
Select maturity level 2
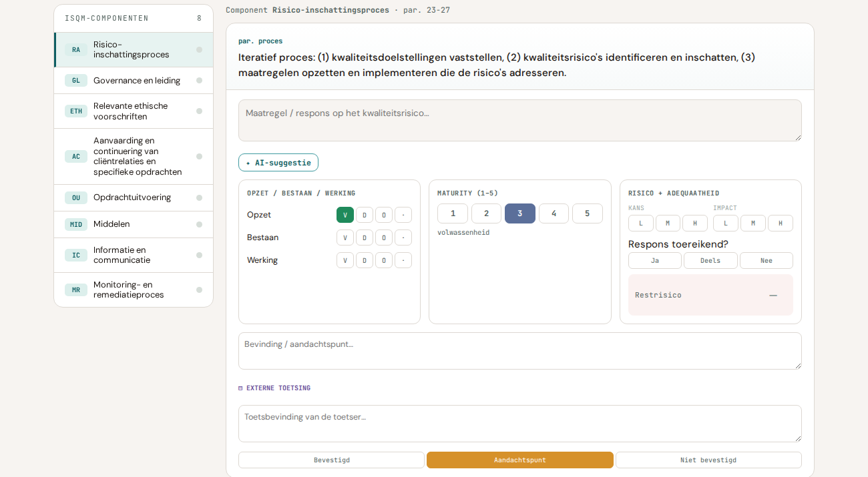tap(487, 213)
